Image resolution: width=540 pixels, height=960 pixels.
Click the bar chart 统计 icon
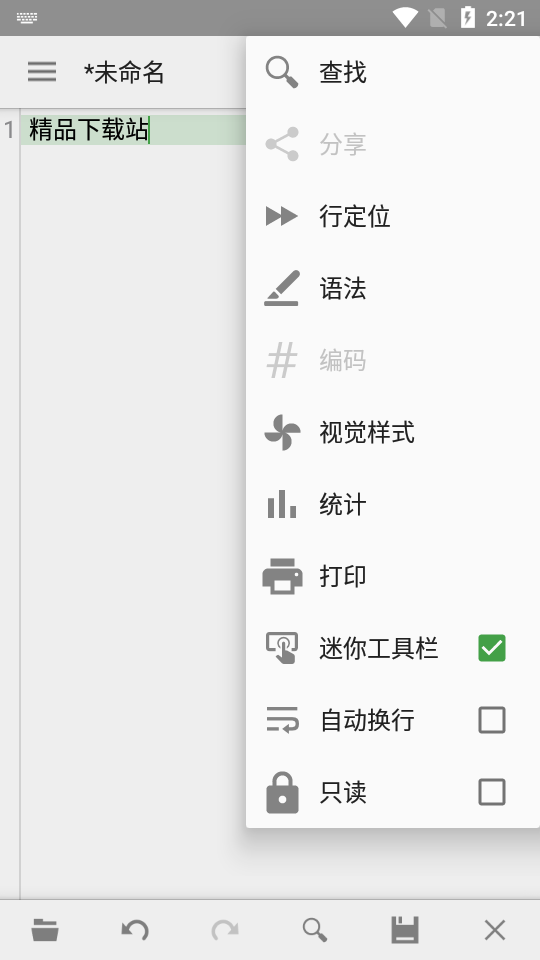click(282, 504)
